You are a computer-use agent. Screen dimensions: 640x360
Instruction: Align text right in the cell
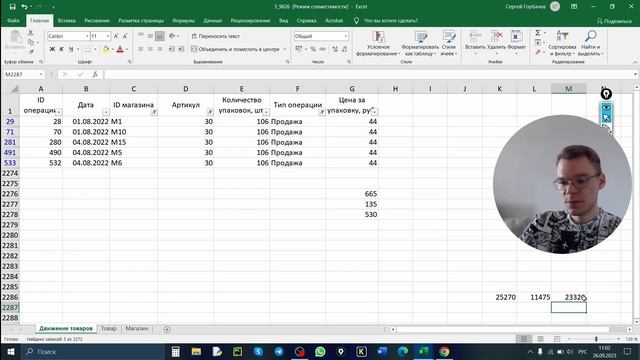[x=160, y=49]
